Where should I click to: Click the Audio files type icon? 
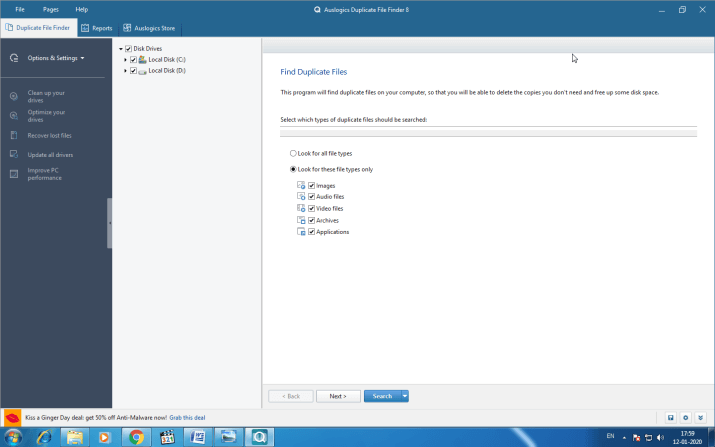click(301, 197)
